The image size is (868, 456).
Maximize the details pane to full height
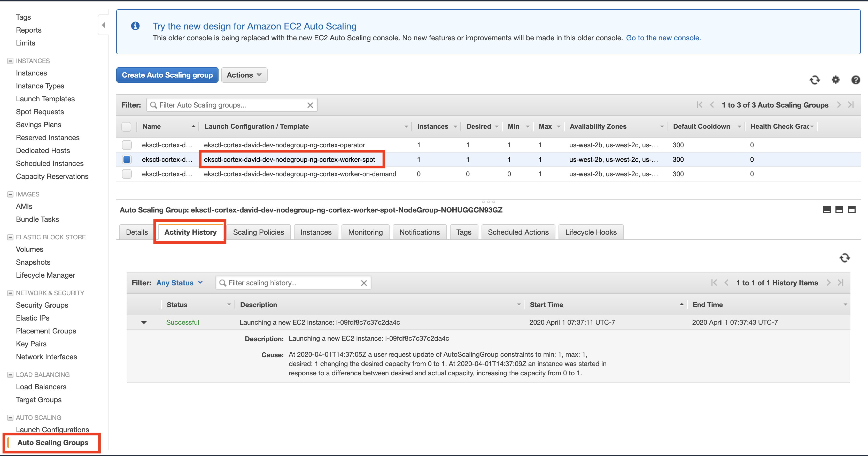[851, 209]
